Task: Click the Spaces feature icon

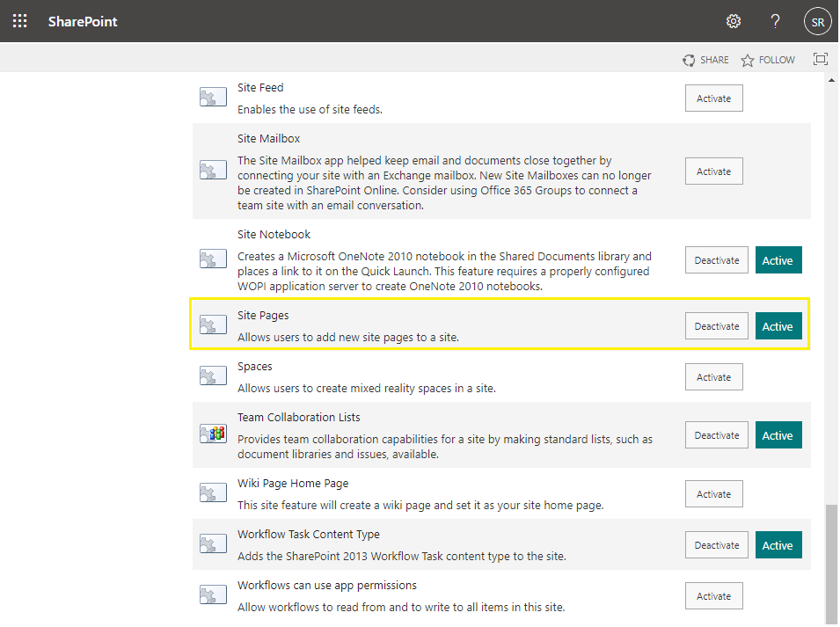Action: click(212, 375)
